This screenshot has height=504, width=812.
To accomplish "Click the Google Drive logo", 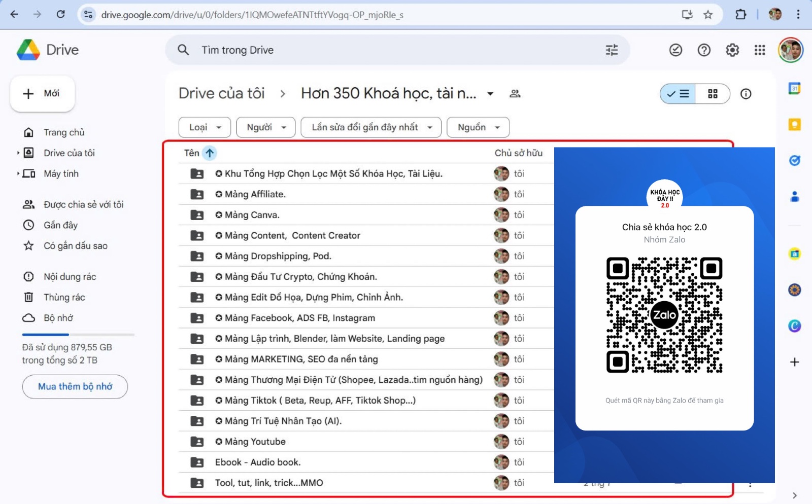I will (x=28, y=50).
